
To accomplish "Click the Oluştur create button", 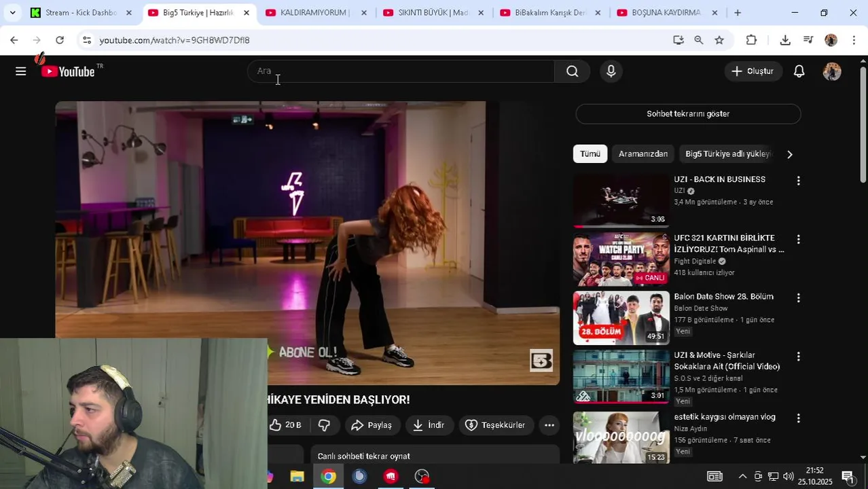I will click(x=753, y=71).
